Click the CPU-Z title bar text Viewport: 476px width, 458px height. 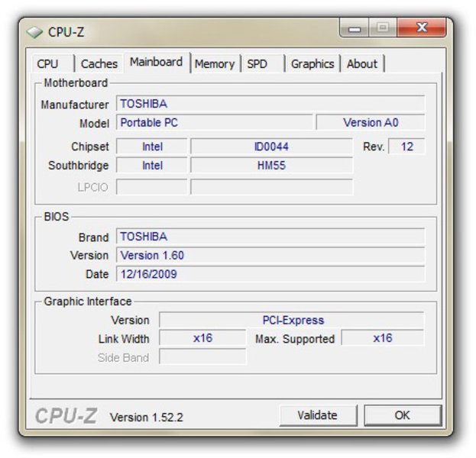click(66, 32)
